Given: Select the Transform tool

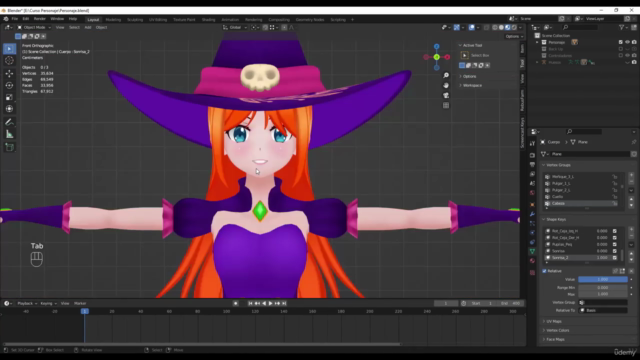Looking at the screenshot, I should tap(9, 109).
